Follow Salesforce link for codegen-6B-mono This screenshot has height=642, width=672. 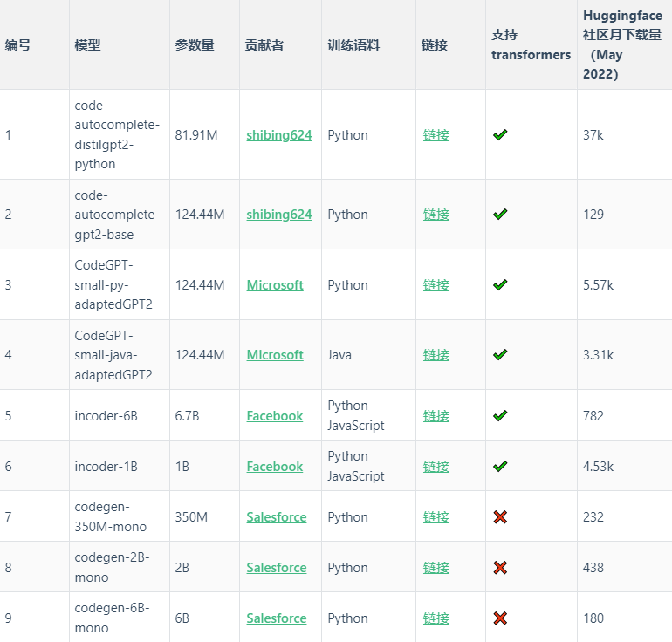[x=277, y=618]
